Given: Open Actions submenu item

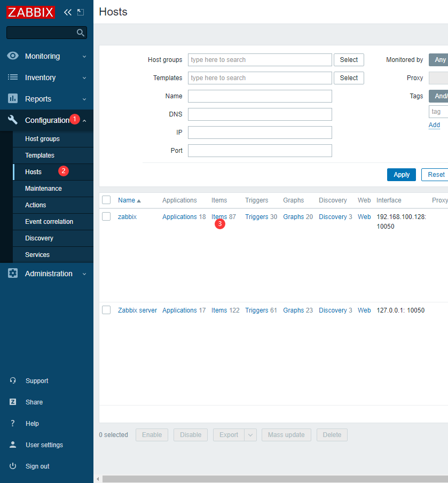Looking at the screenshot, I should (x=53, y=205).
